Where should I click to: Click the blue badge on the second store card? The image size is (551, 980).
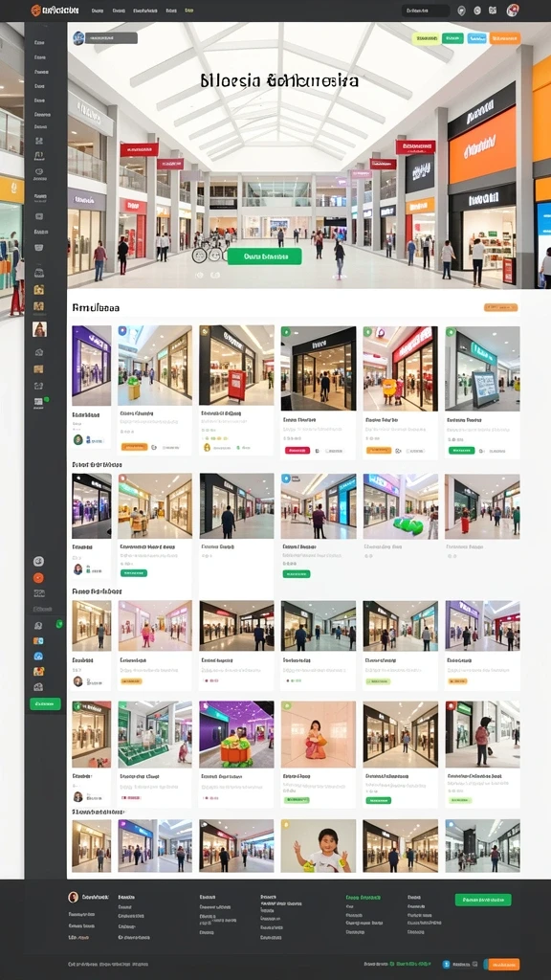(122, 331)
